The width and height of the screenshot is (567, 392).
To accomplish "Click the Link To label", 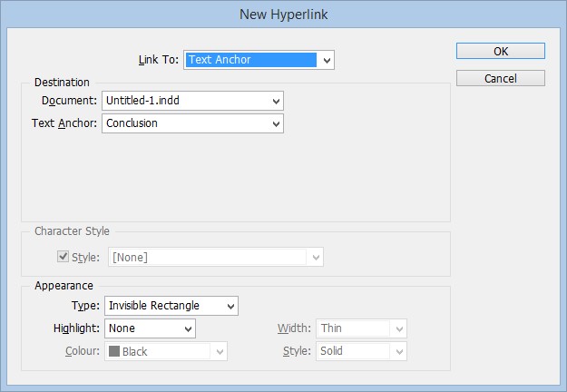I will pyautogui.click(x=159, y=60).
